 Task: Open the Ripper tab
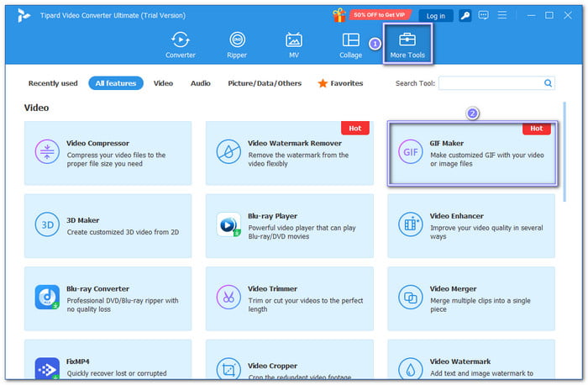point(237,45)
